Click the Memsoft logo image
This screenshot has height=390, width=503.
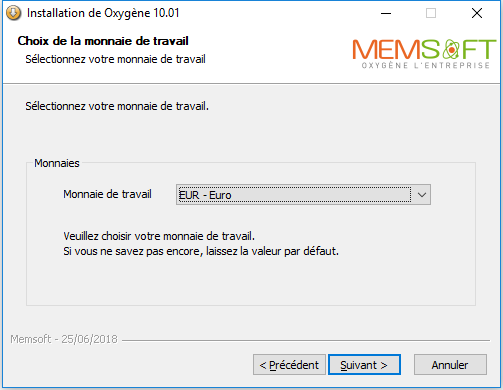(424, 54)
